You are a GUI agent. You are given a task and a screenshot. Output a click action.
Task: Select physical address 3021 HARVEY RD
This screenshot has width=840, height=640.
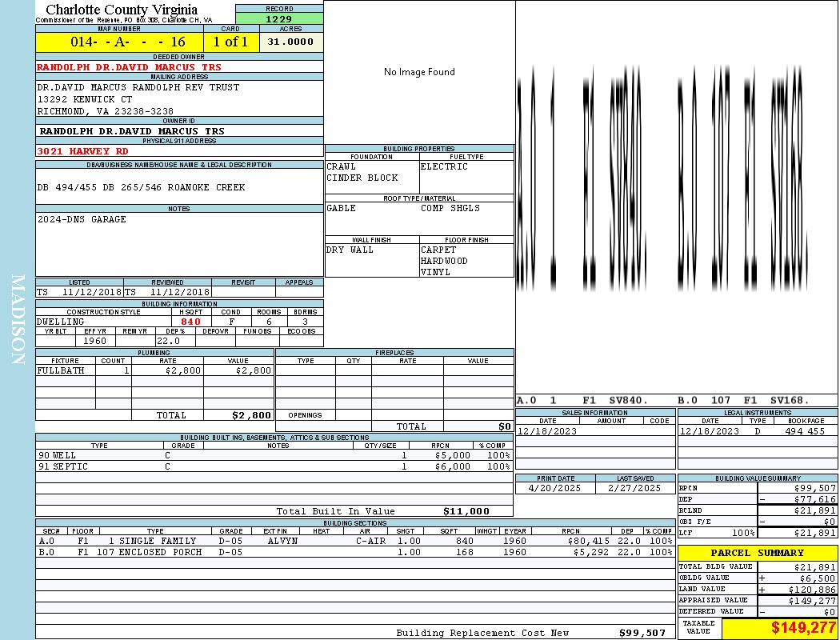(82, 151)
